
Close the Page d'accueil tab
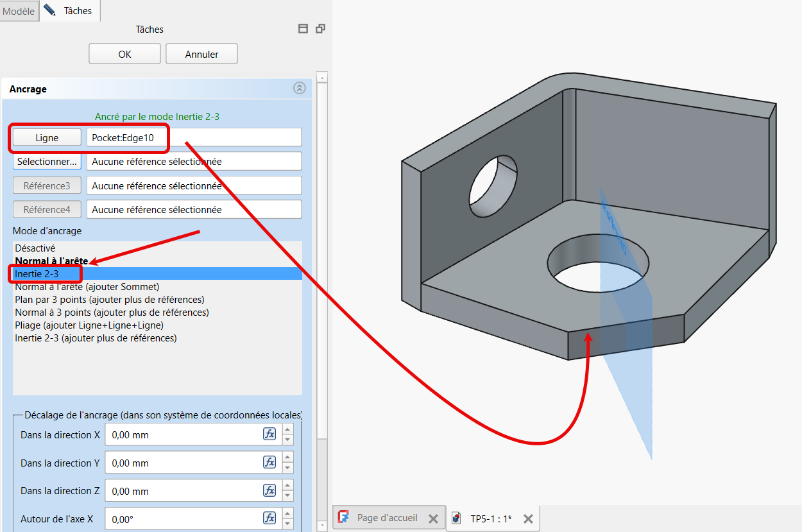pyautogui.click(x=433, y=519)
